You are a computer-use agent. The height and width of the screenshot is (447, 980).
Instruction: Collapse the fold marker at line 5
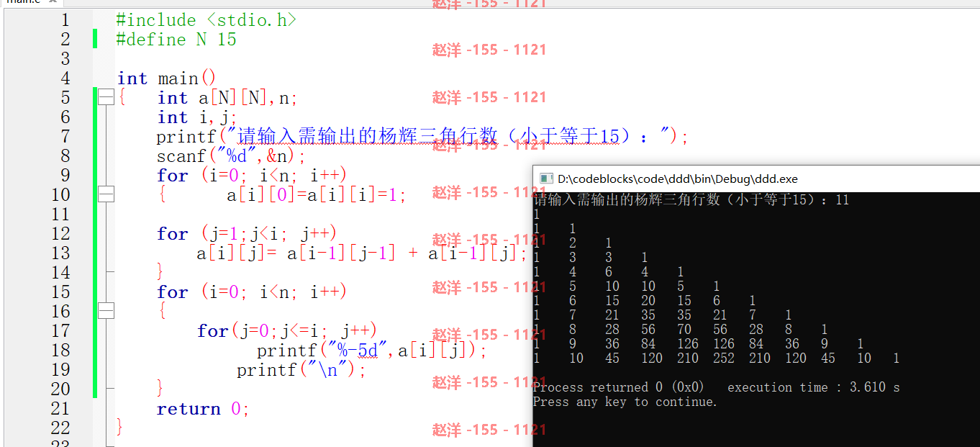pos(106,98)
